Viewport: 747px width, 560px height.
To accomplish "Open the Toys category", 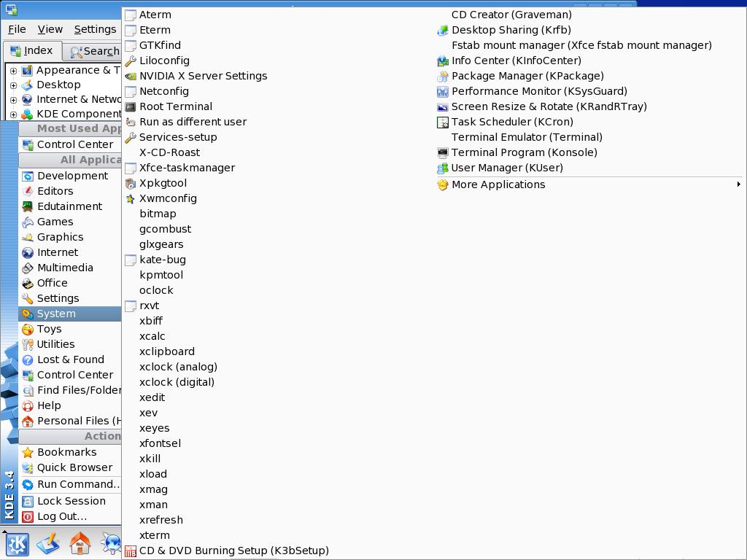I will click(x=69, y=329).
